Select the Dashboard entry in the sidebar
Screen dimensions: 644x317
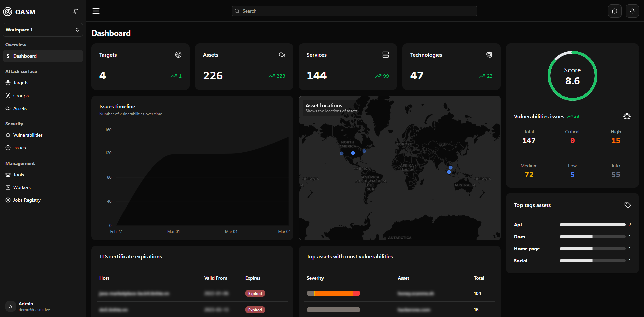[25, 56]
